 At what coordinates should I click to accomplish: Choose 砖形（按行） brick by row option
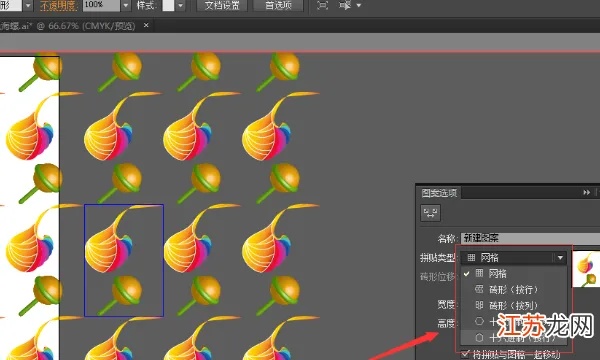(514, 290)
